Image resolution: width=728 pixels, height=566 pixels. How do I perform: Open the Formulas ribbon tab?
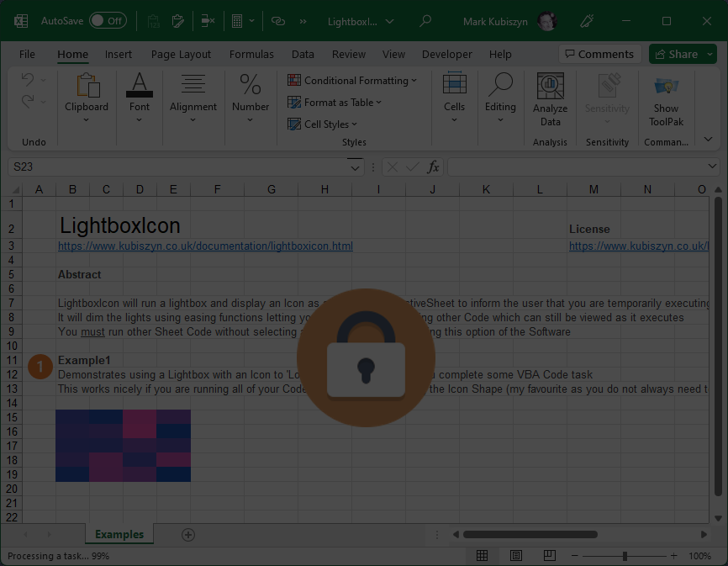pyautogui.click(x=251, y=54)
